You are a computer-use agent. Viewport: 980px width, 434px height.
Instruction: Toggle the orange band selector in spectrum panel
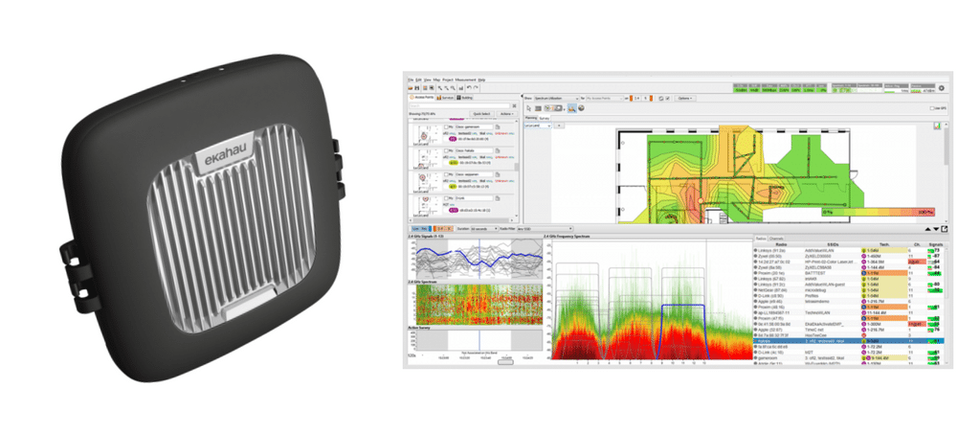point(443,229)
